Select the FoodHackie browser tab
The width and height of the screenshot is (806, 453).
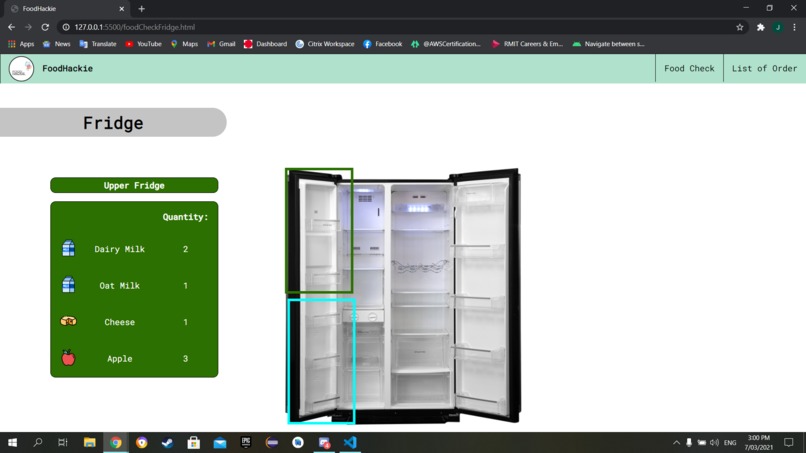click(x=67, y=9)
